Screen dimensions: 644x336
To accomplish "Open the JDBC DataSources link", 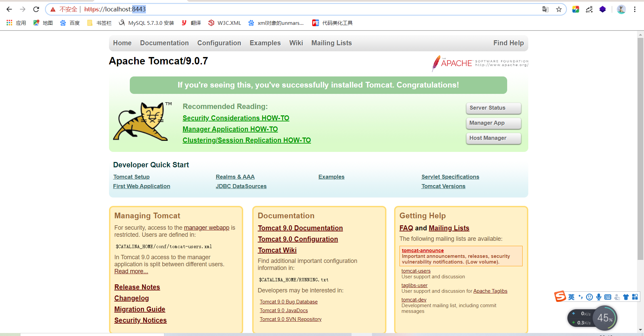I will coord(241,186).
